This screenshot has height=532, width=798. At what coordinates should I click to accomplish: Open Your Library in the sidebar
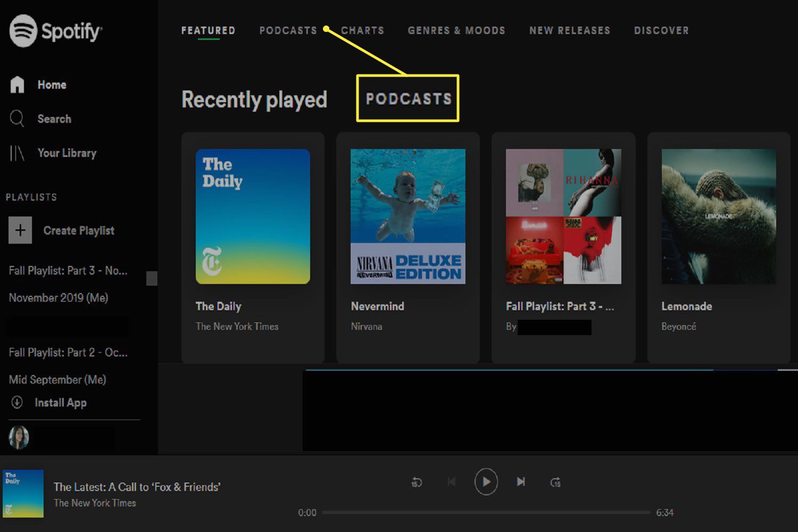pos(53,153)
